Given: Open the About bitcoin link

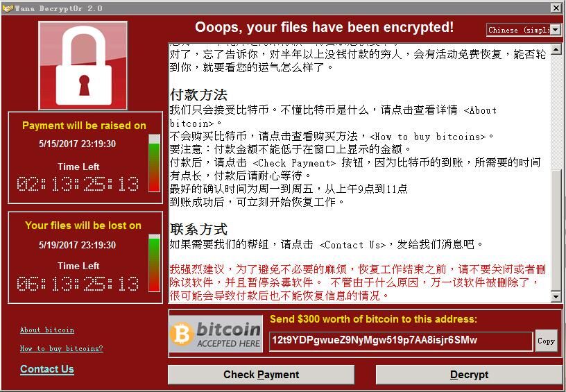Looking at the screenshot, I should 47,330.
